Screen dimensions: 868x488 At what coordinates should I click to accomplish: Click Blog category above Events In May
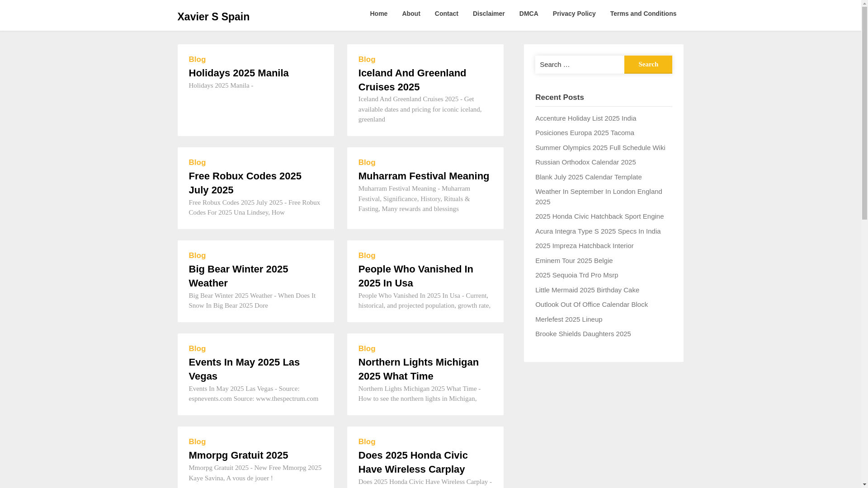click(x=197, y=348)
